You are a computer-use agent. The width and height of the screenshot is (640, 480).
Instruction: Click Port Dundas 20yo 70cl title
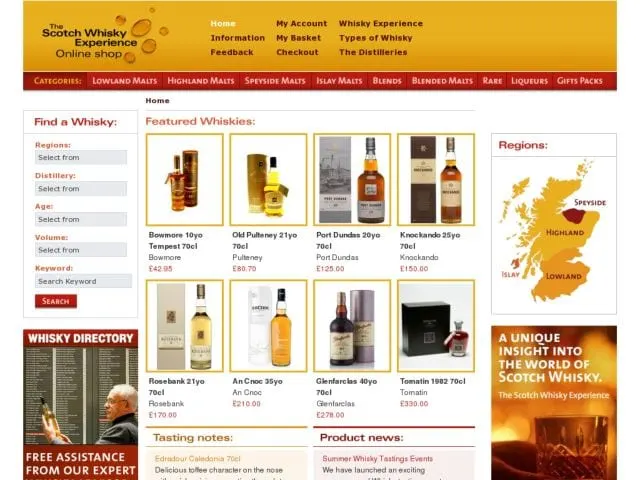point(348,241)
